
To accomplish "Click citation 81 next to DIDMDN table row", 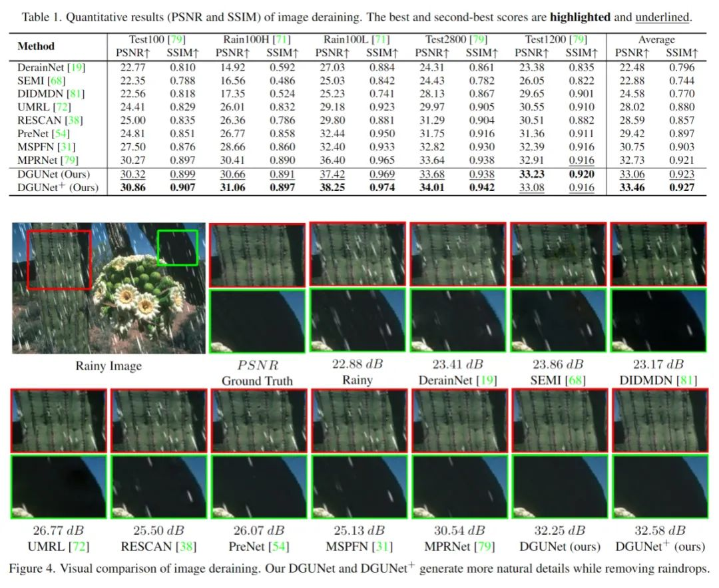I will pyautogui.click(x=76, y=94).
